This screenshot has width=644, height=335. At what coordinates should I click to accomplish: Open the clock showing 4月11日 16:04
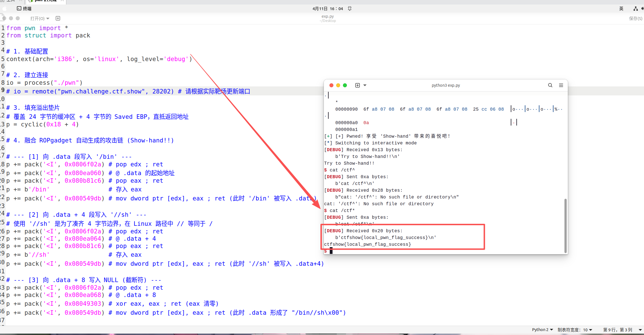[327, 8]
